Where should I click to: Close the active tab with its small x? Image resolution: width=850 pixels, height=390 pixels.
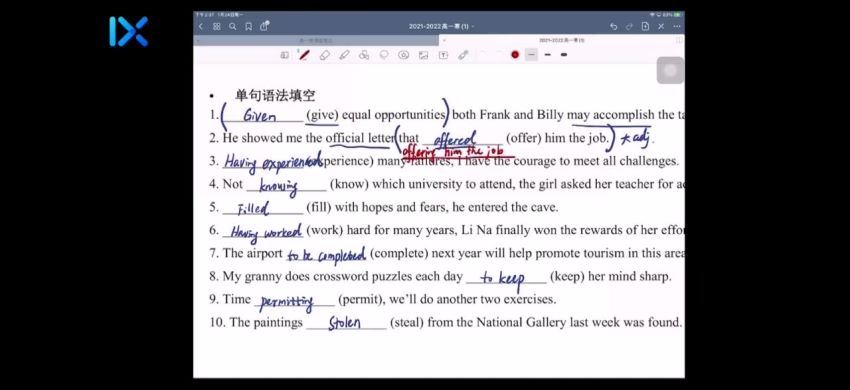445,40
